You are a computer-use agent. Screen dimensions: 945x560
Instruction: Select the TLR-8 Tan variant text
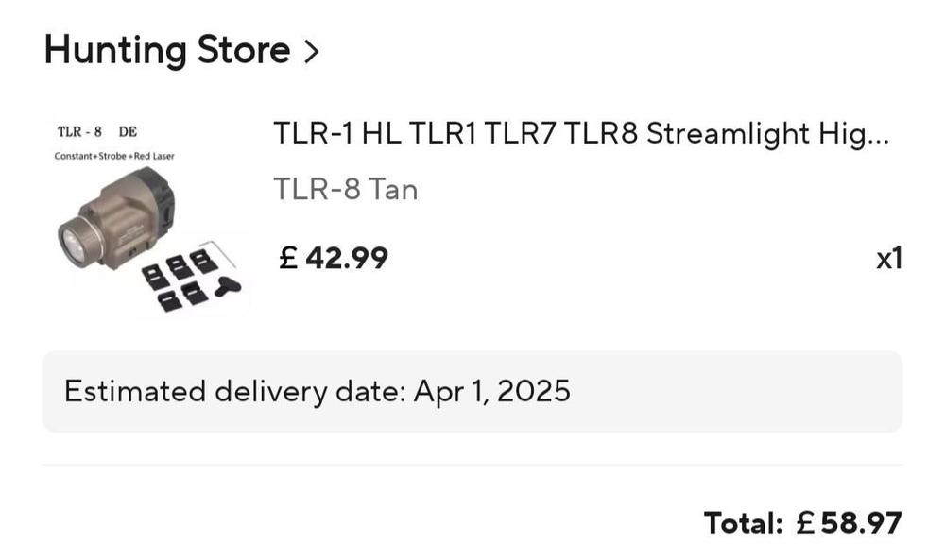coord(345,190)
